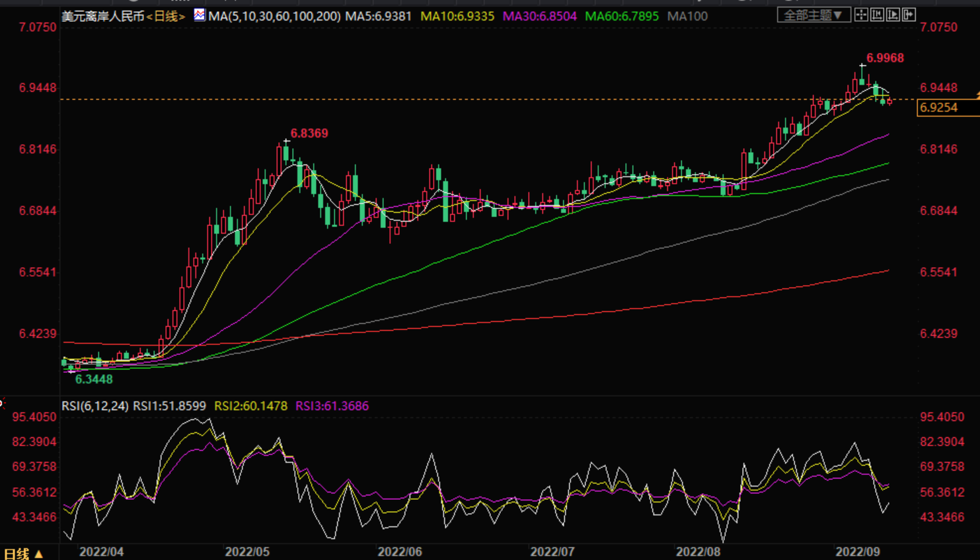Click the rightmost chart toolbar icon
The height and width of the screenshot is (560, 980).
click(x=909, y=15)
